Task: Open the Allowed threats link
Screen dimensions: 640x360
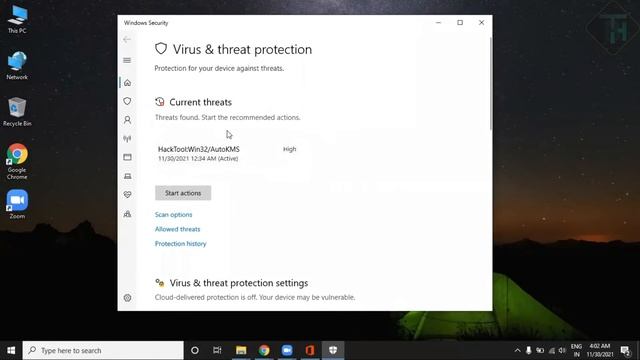Action: point(178,229)
